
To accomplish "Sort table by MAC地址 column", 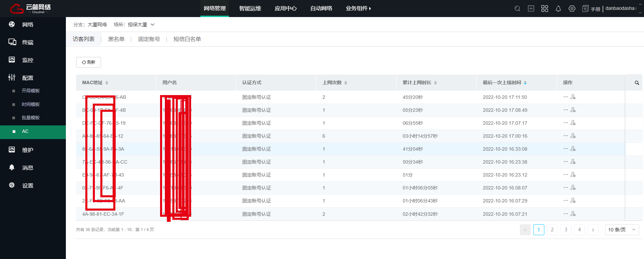I will coord(107,83).
